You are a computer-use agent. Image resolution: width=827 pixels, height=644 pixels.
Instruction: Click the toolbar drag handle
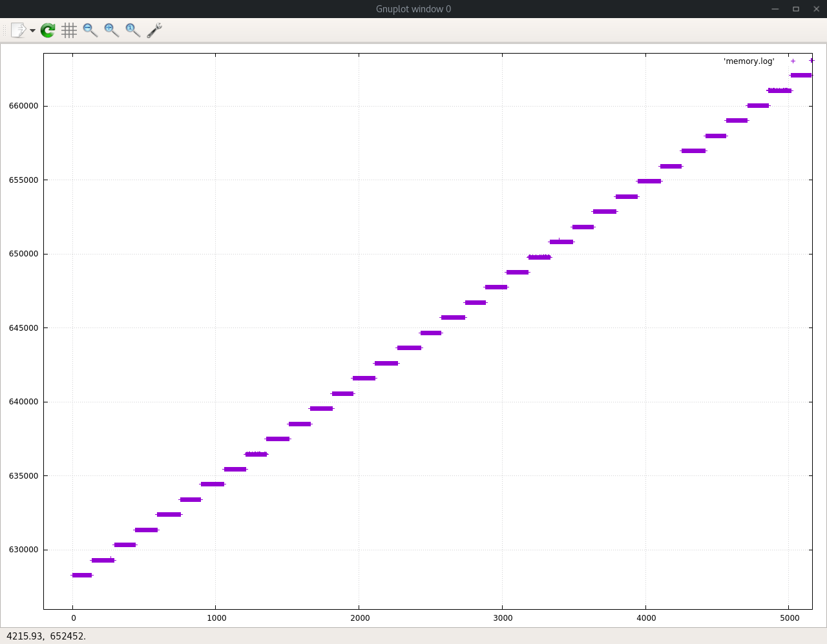point(5,30)
